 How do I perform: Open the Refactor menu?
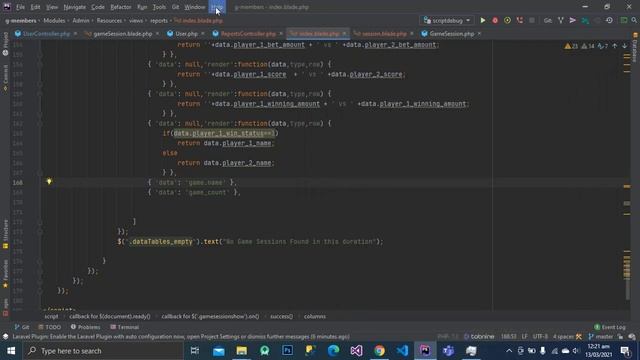[x=121, y=7]
